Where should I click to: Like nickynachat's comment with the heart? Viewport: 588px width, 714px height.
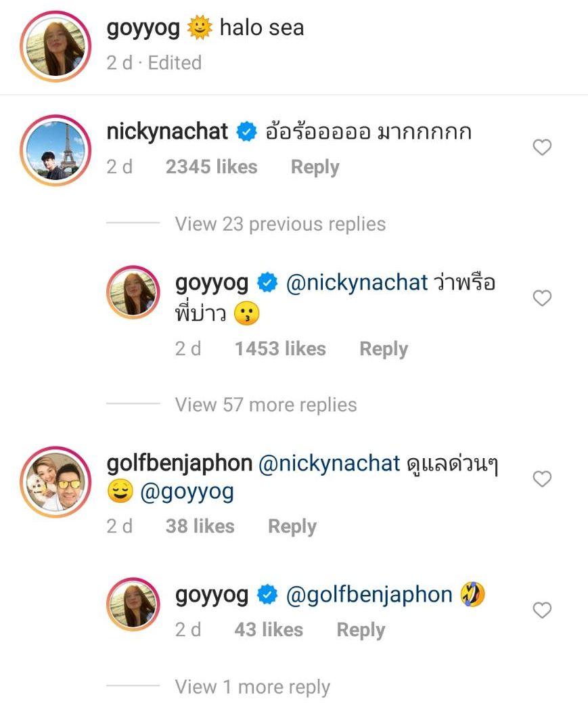[x=542, y=148]
